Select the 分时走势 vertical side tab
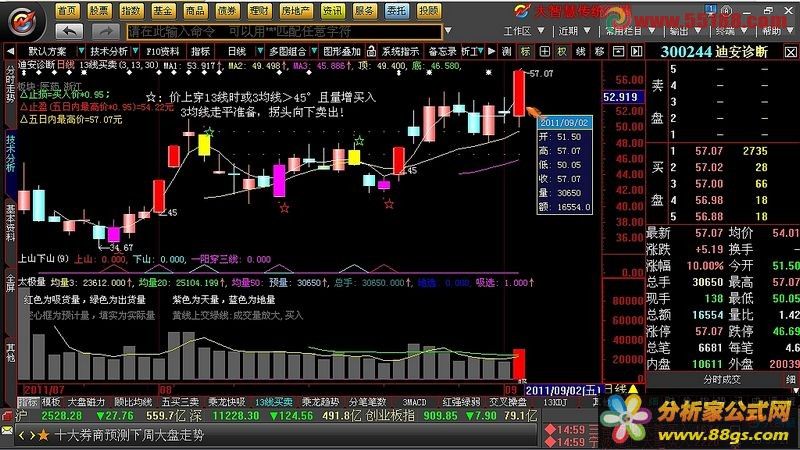Screen dimensions: 800x450 pos(10,85)
